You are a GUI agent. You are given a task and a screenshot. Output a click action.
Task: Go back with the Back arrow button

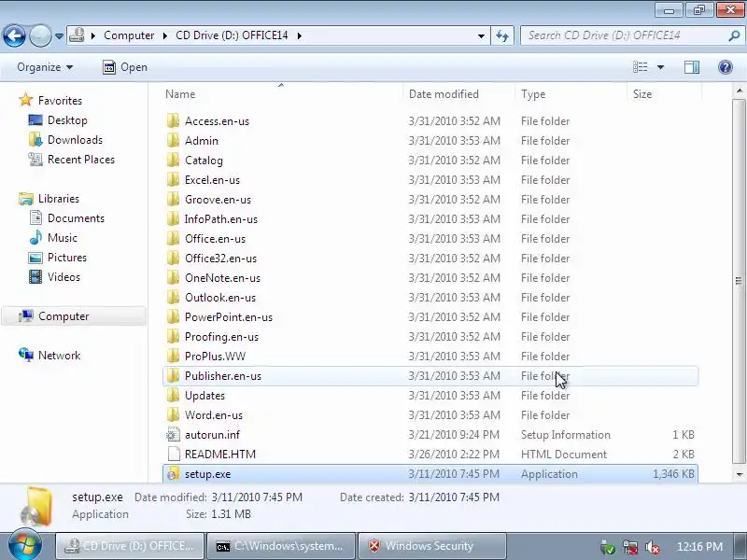coord(14,35)
